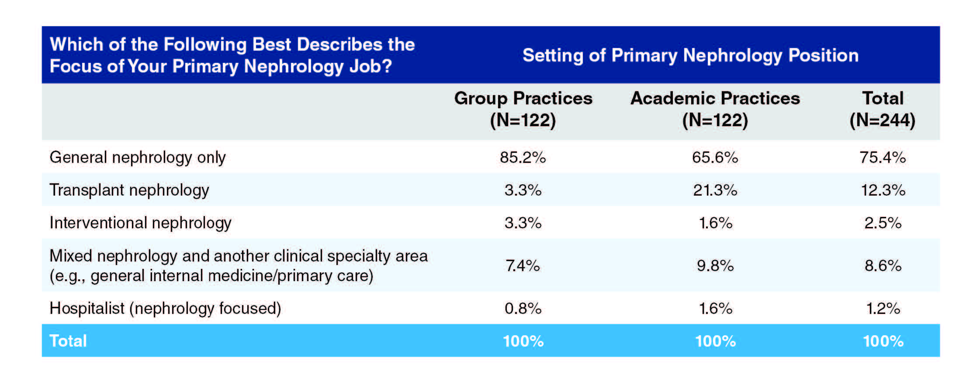Select the 21.3% transplant nephrology value
The width and height of the screenshot is (980, 392).
coord(715,190)
